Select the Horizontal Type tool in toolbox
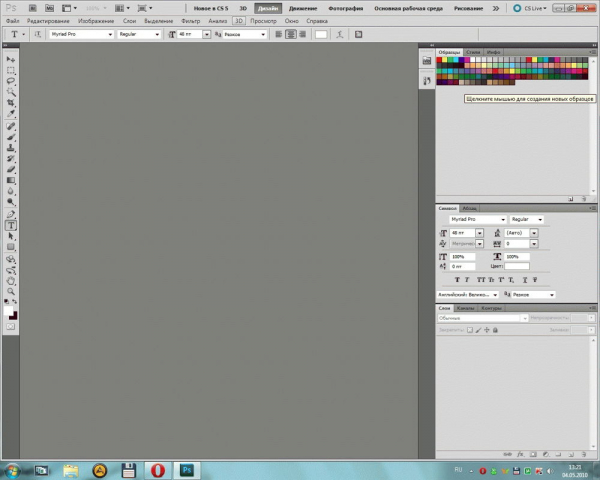Viewport: 600px width, 480px height. [x=11, y=225]
